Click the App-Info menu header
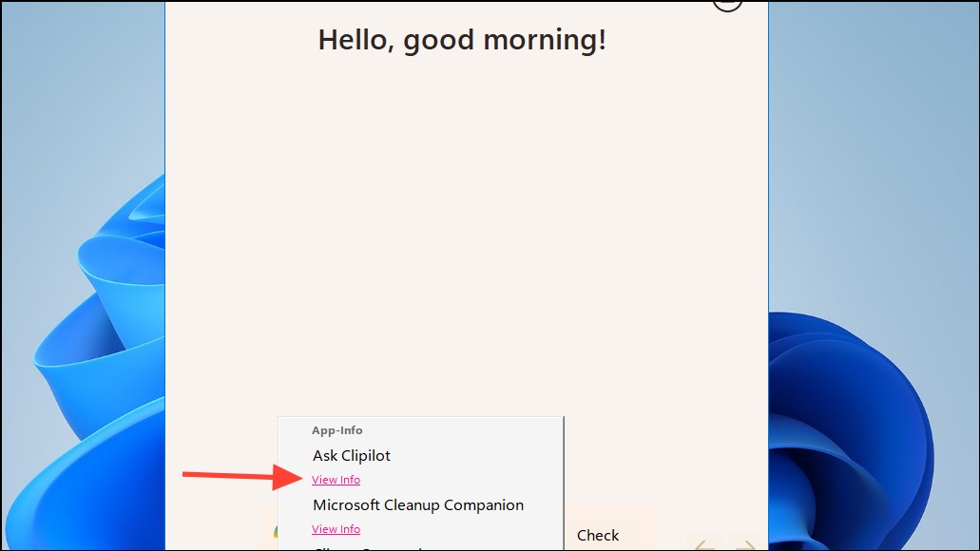The height and width of the screenshot is (551, 980). 336,430
